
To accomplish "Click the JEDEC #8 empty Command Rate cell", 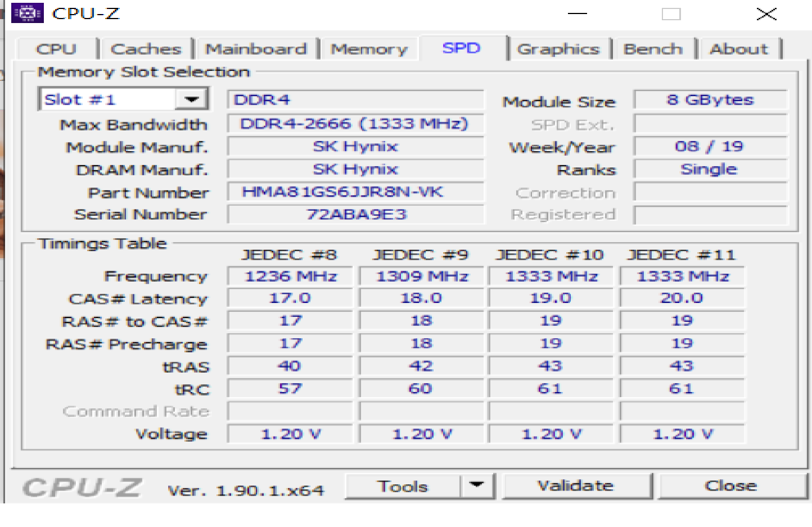I will click(x=290, y=411).
